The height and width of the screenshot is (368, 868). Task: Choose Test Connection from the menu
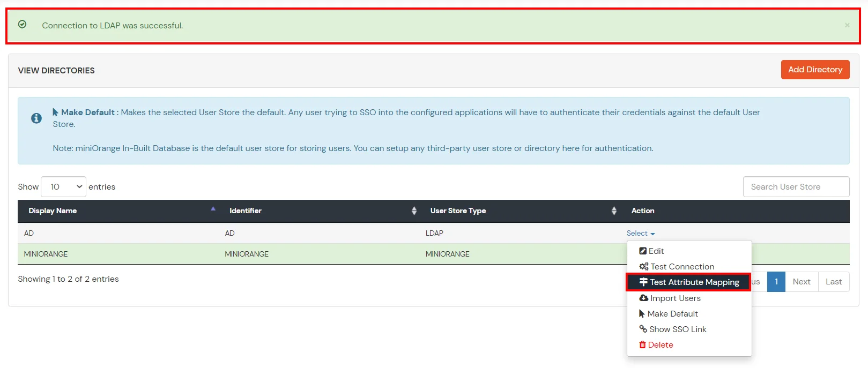tap(689, 266)
